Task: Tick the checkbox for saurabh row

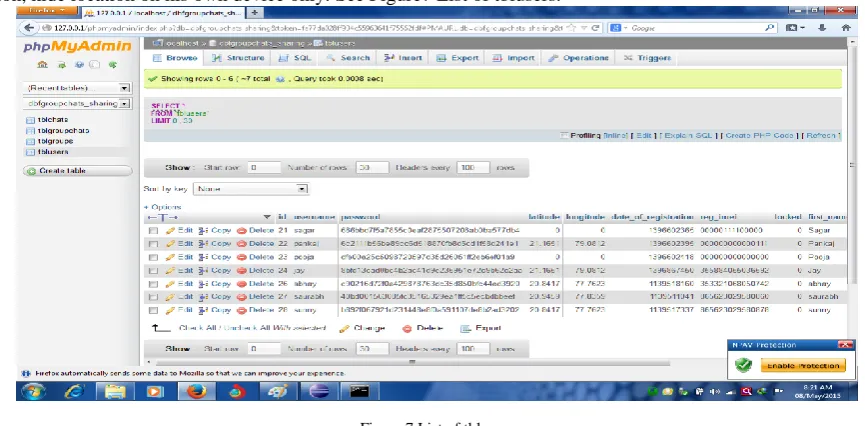Action: tap(154, 297)
